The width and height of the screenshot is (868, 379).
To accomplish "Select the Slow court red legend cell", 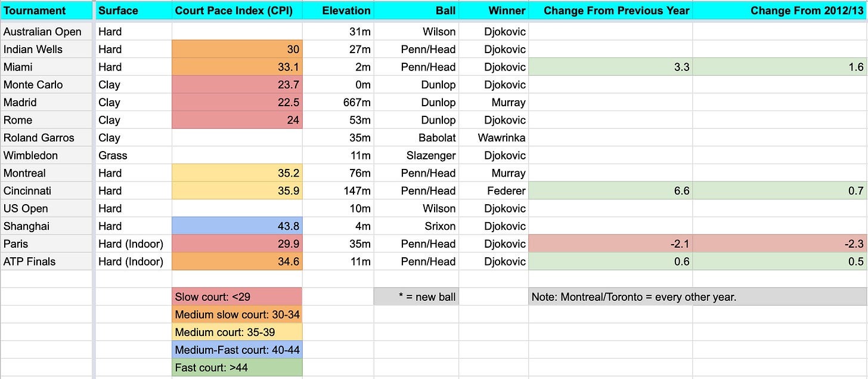I will (237, 297).
